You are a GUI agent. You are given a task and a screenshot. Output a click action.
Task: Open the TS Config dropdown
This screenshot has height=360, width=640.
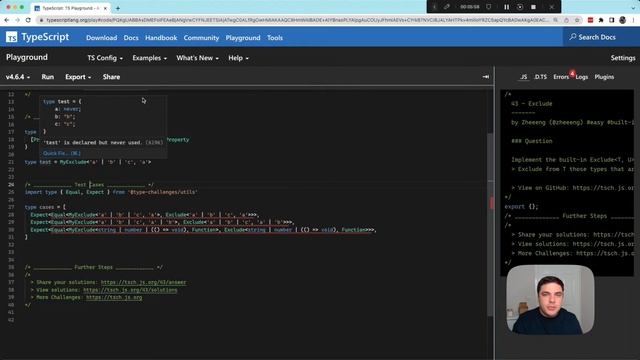[x=105, y=58]
